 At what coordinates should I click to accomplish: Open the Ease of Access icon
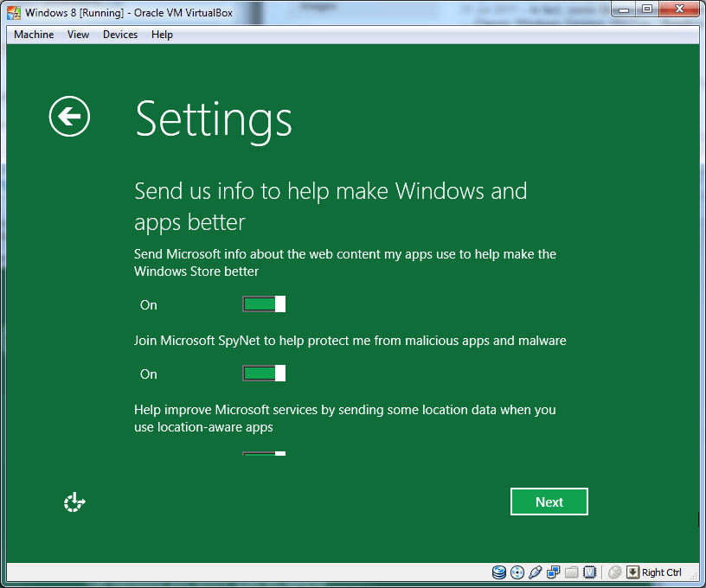(74, 502)
